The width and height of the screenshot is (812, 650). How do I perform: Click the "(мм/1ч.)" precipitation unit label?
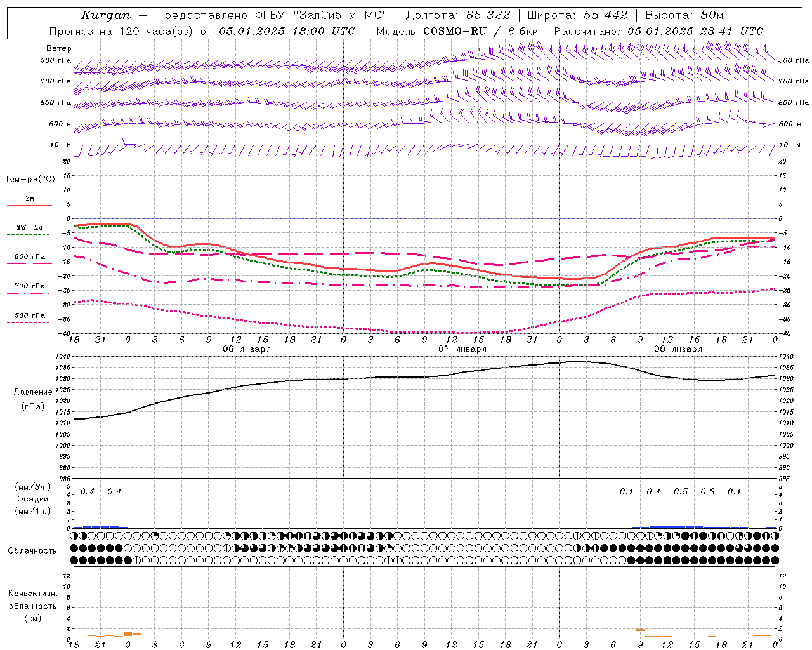[33, 511]
